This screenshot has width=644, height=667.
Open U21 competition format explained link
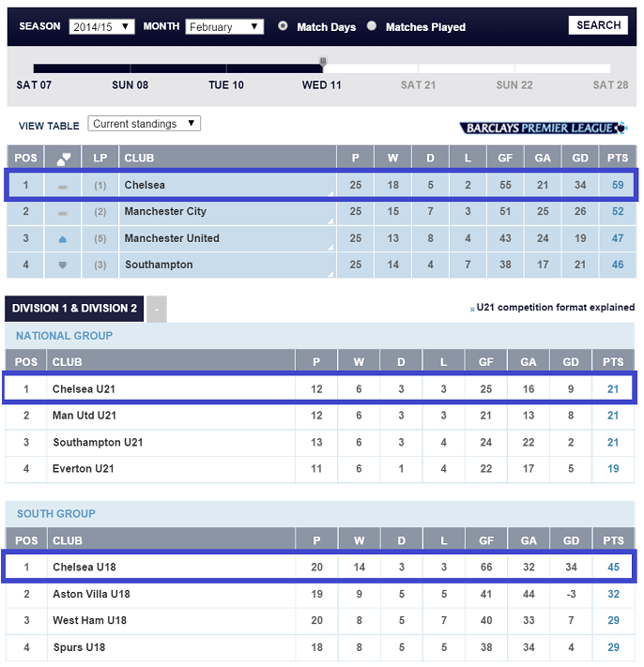click(x=555, y=308)
